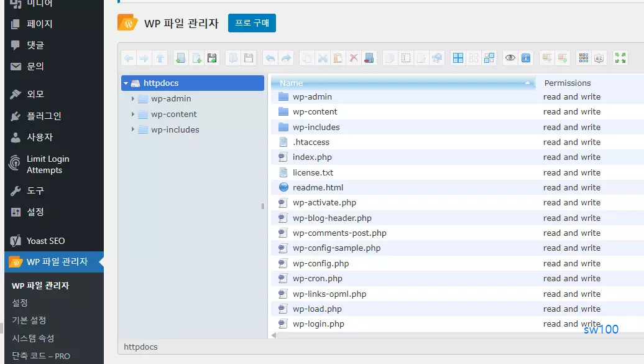Screen dimensions: 644x364
Task: Toggle fullscreen mode with green arrows icon
Action: [x=620, y=58]
